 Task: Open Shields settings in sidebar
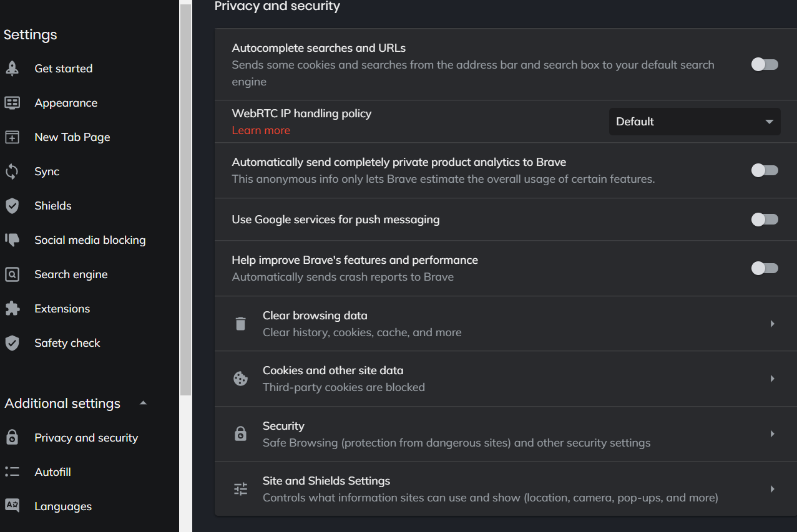(53, 206)
